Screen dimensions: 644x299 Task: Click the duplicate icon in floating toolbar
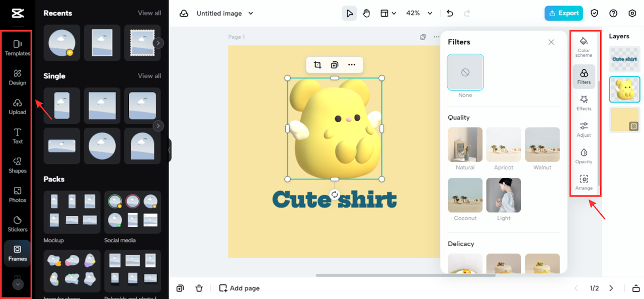[x=335, y=65]
